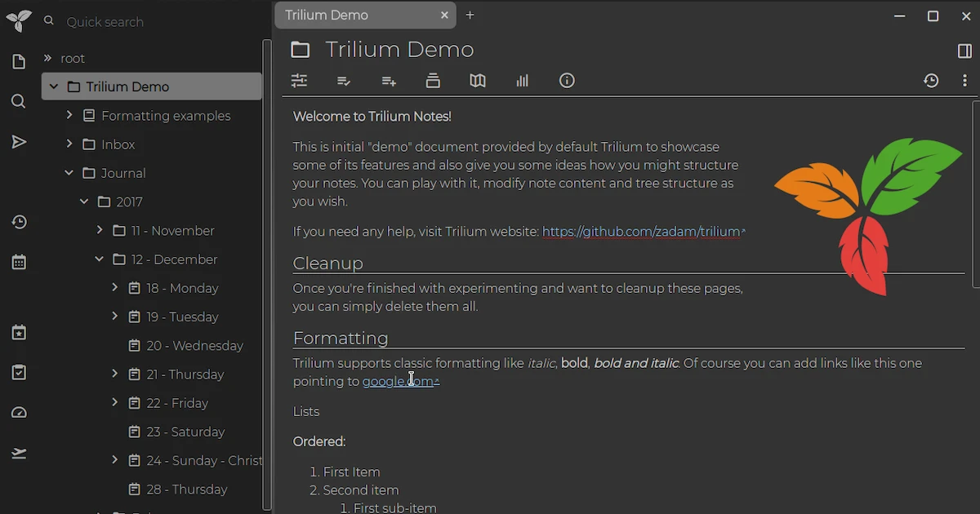Open the Basic Properties sliders icon
Image resolution: width=980 pixels, height=514 pixels.
[x=299, y=81]
